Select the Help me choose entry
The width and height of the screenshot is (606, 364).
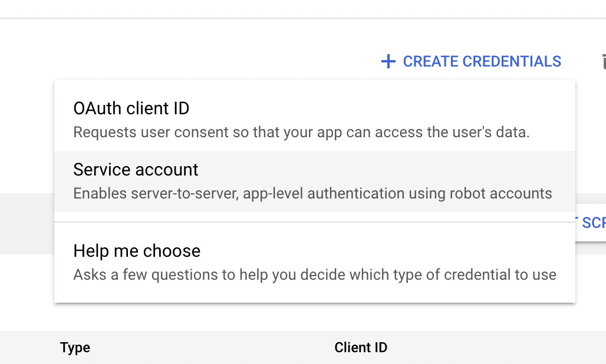pos(137,251)
